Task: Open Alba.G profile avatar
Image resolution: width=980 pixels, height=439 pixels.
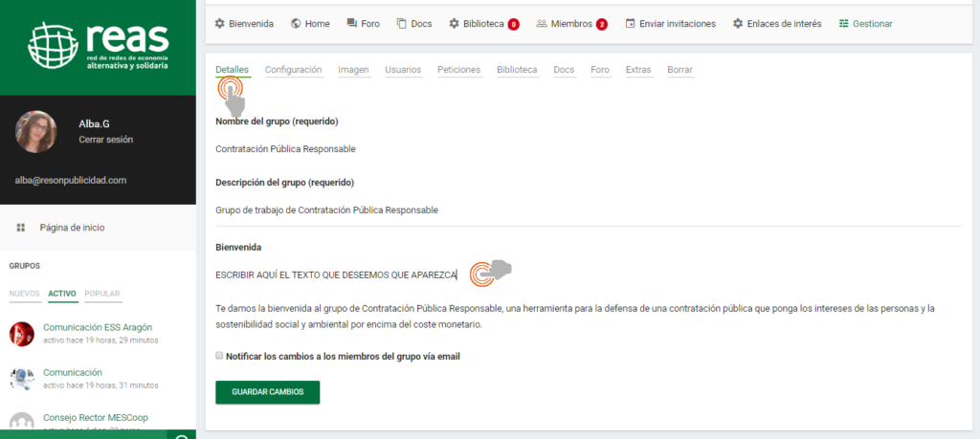Action: [35, 132]
